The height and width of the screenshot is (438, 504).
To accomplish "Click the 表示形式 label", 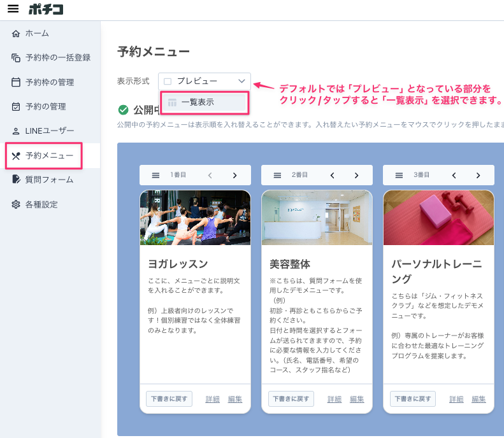I will [133, 81].
